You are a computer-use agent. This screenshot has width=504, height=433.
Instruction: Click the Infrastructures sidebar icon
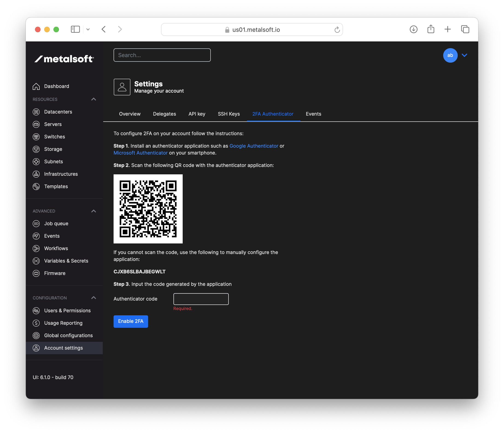[36, 174]
